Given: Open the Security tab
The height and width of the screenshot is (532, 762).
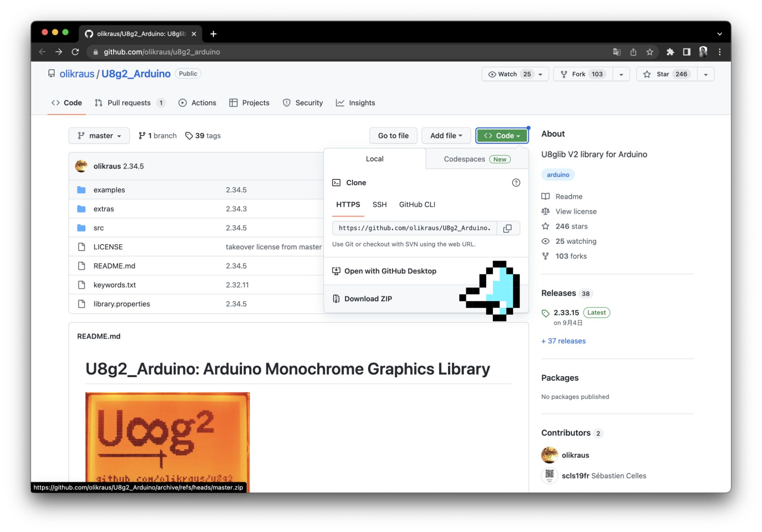Looking at the screenshot, I should pyautogui.click(x=303, y=103).
